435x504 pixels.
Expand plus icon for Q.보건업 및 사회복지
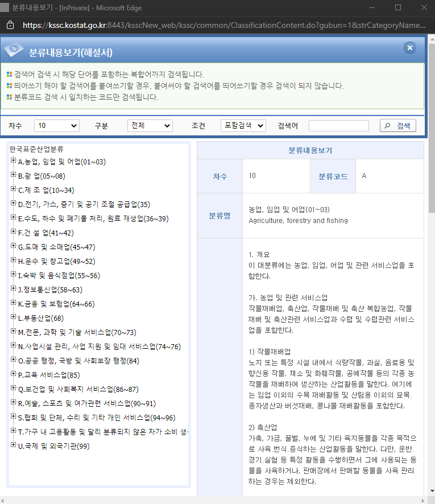tap(13, 387)
